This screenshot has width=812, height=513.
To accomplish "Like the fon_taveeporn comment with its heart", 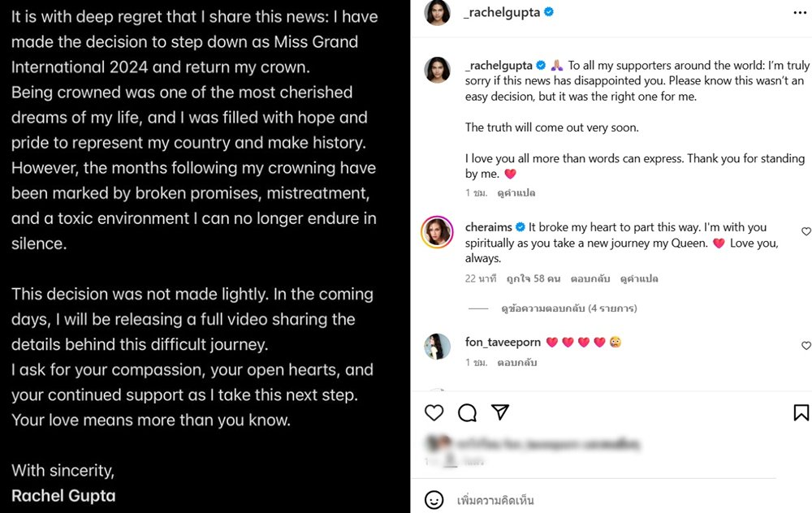I will 806,346.
